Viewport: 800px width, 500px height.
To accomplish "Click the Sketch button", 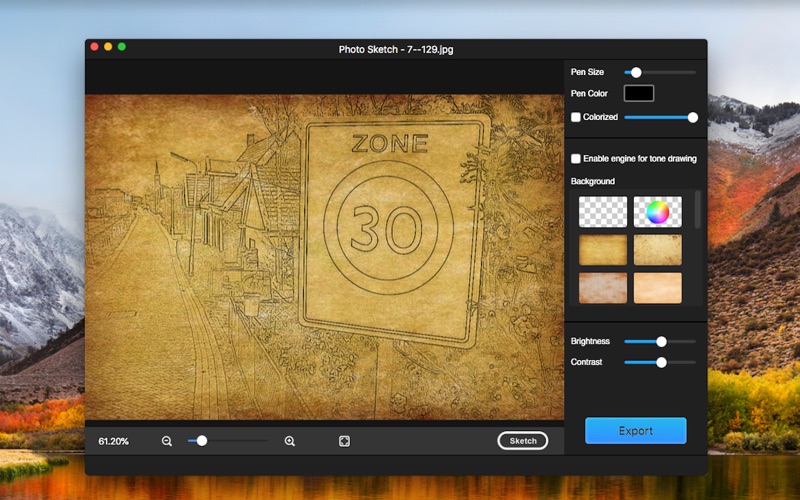I will tap(522, 441).
